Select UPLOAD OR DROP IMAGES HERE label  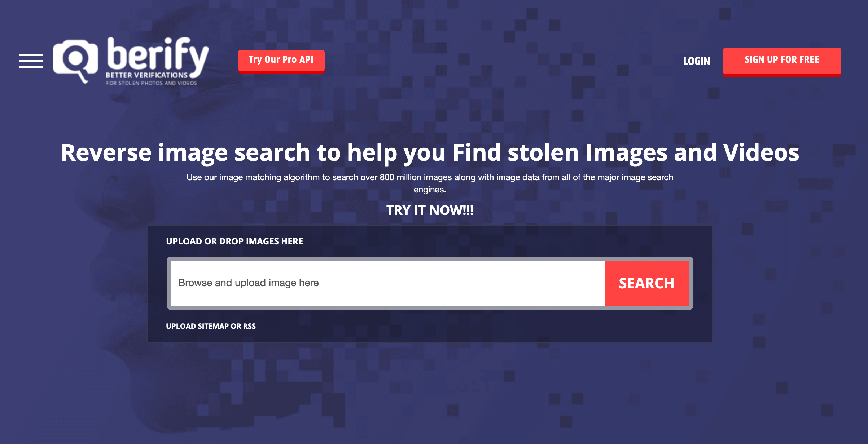234,241
